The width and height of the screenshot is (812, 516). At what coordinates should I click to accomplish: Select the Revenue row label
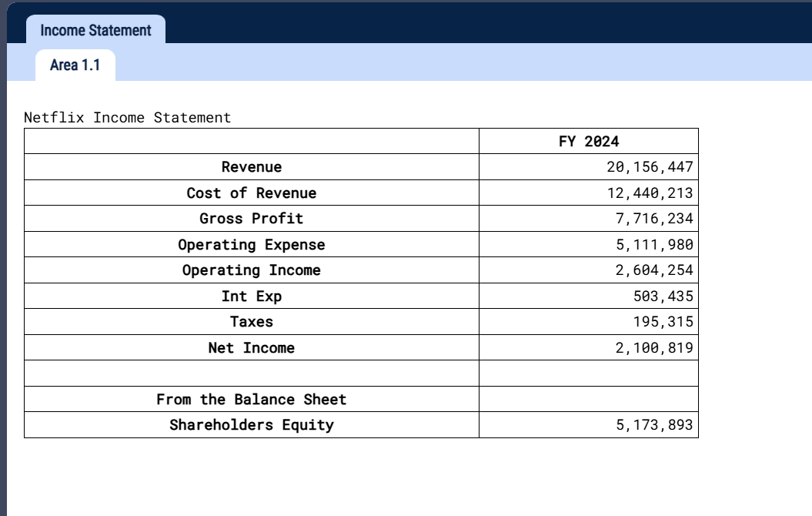(x=252, y=166)
